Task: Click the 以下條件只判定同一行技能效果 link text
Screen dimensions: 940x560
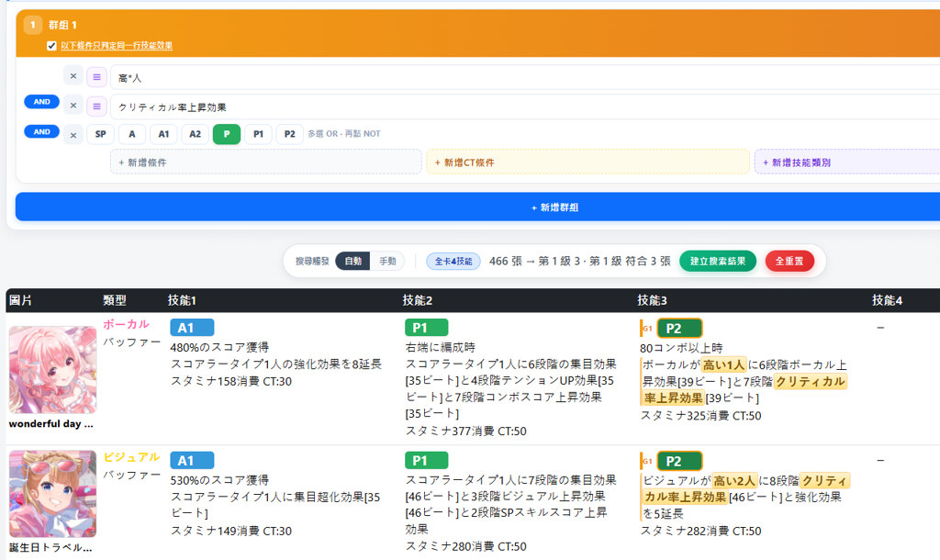Action: 117,46
